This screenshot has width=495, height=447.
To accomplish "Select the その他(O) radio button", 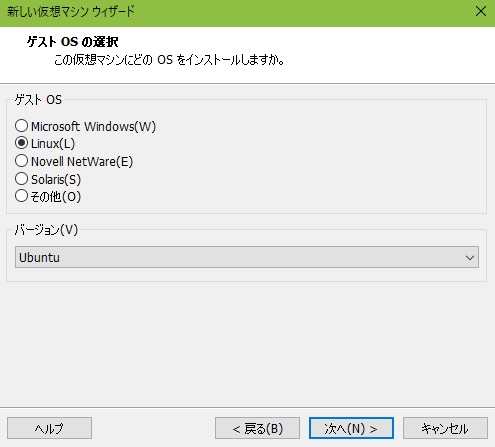I will pyautogui.click(x=21, y=196).
